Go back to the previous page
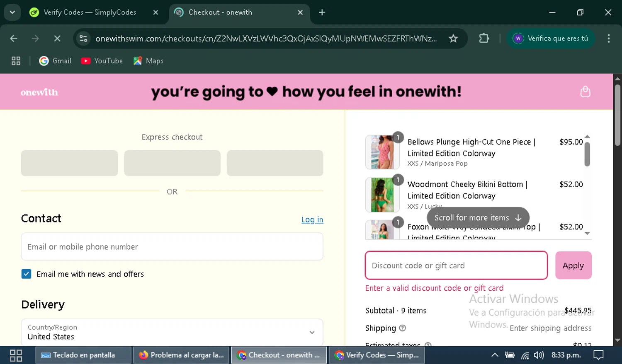 coord(14,39)
